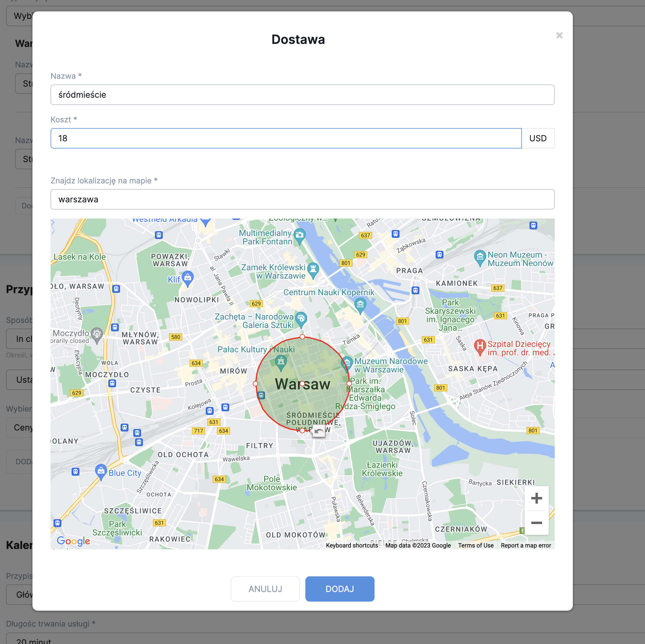The width and height of the screenshot is (645, 644).
Task: Click the map zoom in plus button
Action: 536,498
